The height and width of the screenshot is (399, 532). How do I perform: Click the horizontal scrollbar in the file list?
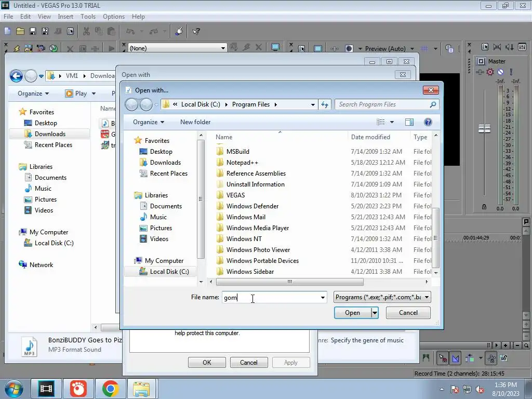pyautogui.click(x=290, y=282)
